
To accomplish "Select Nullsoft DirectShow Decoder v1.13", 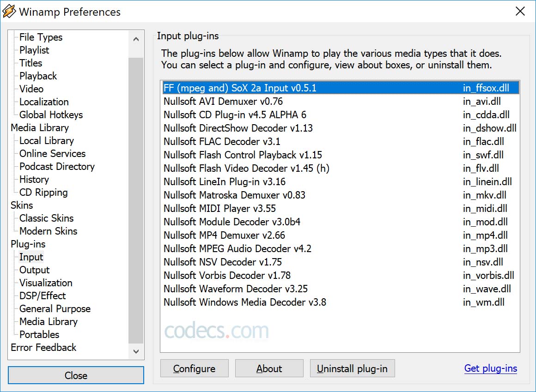I will (340, 128).
